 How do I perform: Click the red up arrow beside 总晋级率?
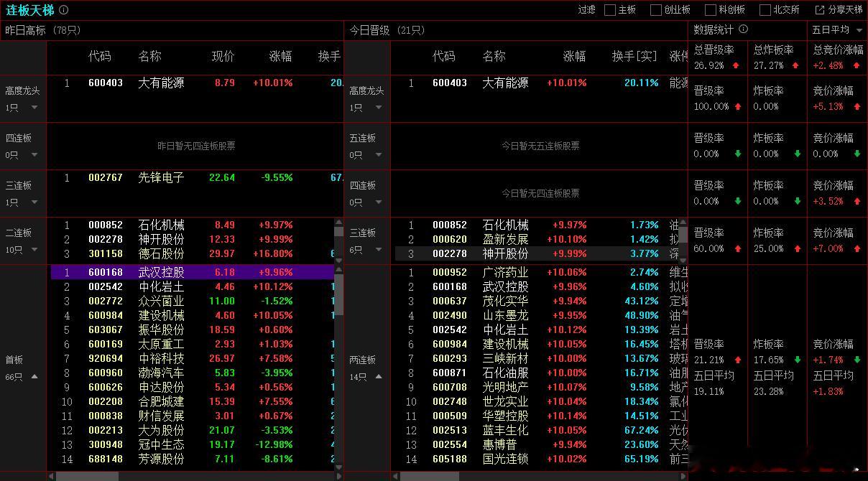point(735,65)
